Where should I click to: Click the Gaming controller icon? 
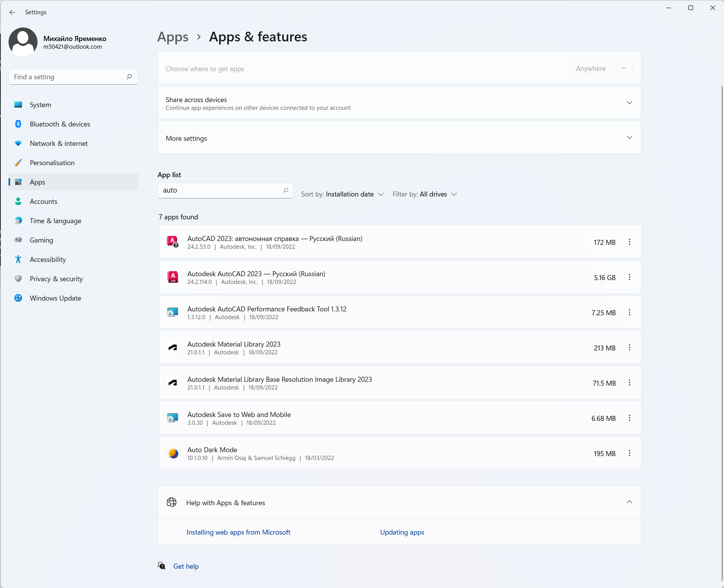point(18,240)
